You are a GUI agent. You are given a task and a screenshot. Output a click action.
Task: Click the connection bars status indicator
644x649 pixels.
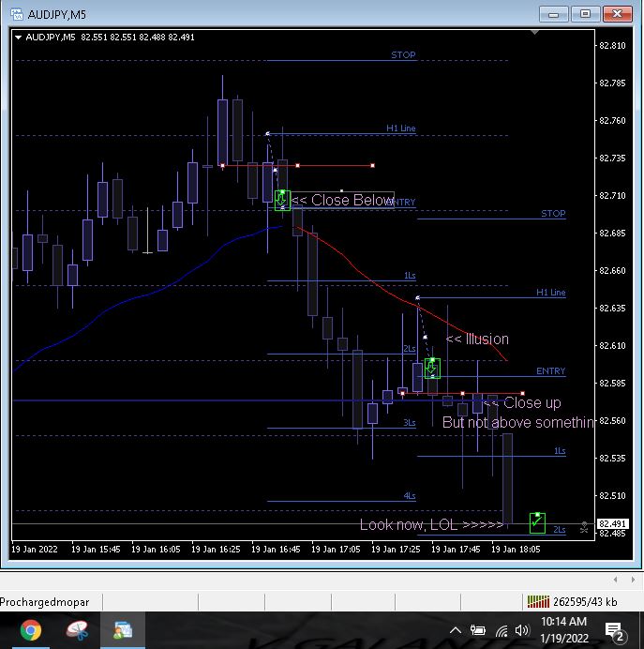(538, 601)
